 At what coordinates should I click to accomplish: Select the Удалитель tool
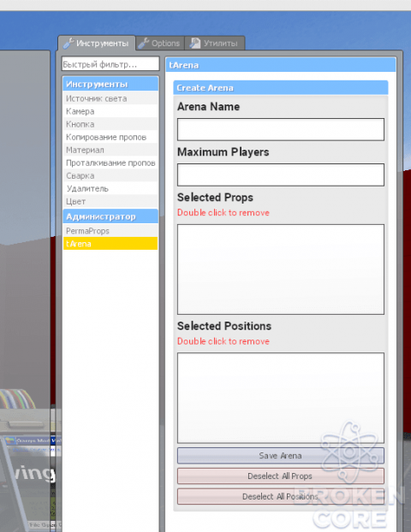(x=110, y=189)
